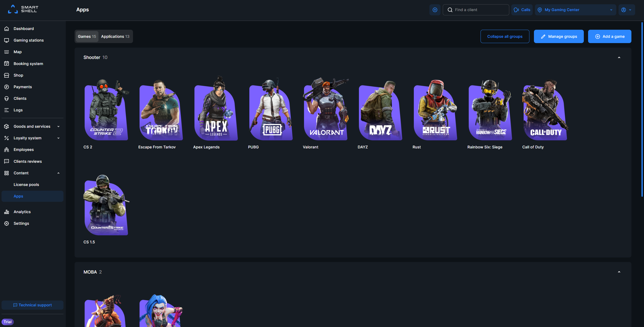This screenshot has width=644, height=327.
Task: Click the Shop storefront icon
Action: [7, 75]
